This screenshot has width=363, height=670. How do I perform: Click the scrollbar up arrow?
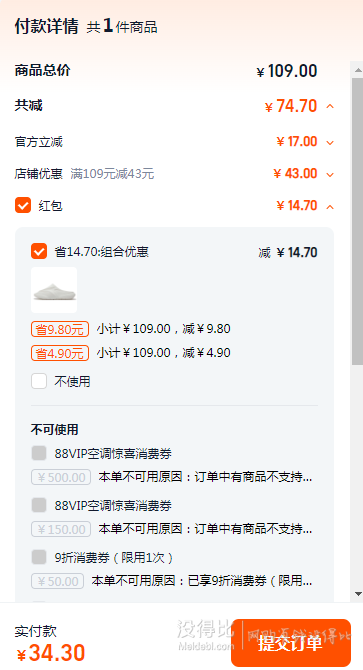(358, 69)
